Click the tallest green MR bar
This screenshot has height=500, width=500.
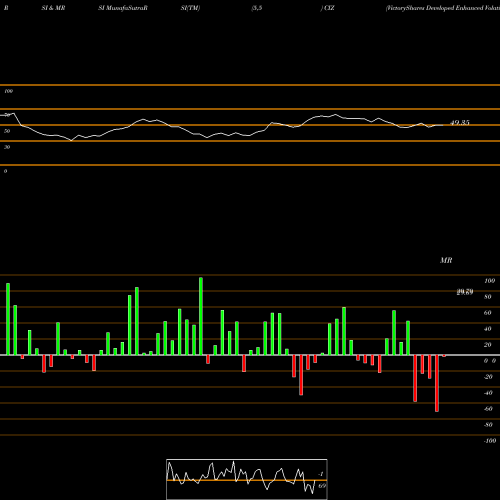click(201, 316)
